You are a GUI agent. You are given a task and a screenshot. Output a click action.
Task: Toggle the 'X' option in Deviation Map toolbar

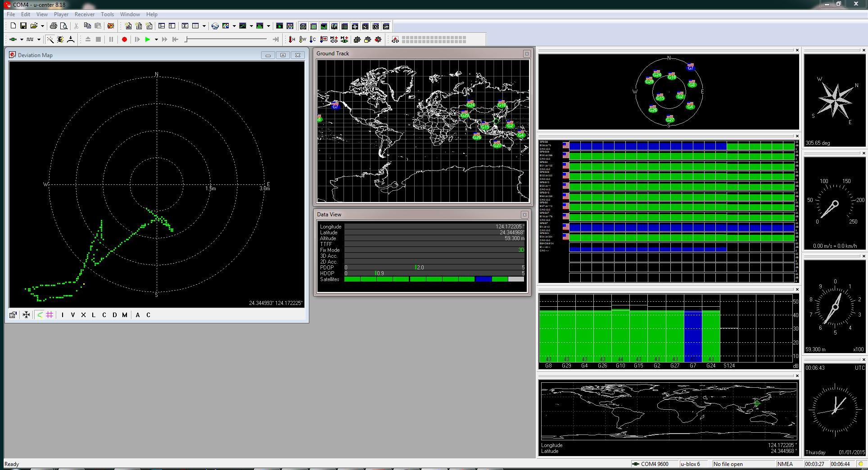(x=83, y=315)
